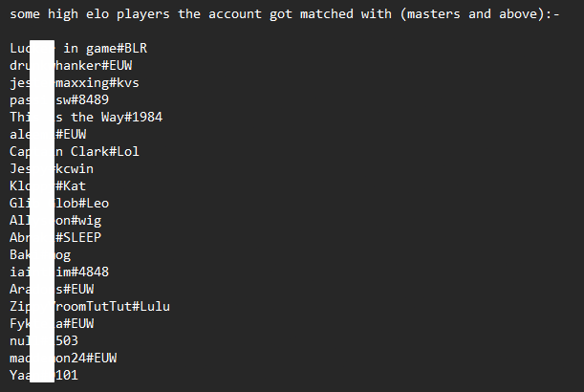Click the entry ending hanker#EUW
584x392 pixels.
[71, 66]
